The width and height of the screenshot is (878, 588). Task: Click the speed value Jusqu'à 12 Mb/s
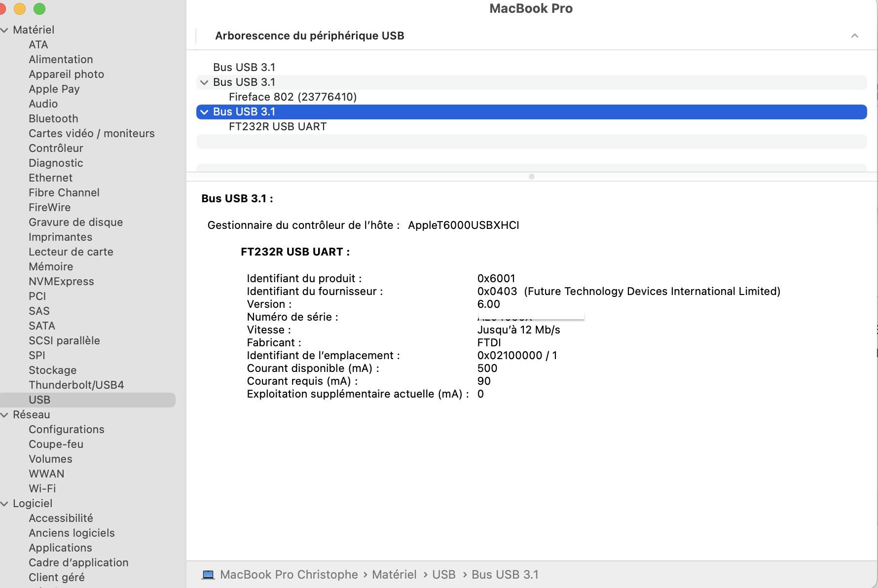[x=519, y=330]
